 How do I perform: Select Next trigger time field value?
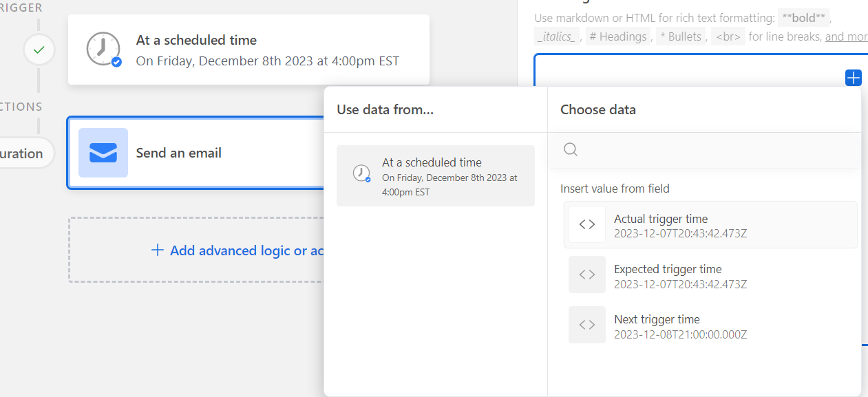[x=710, y=325]
